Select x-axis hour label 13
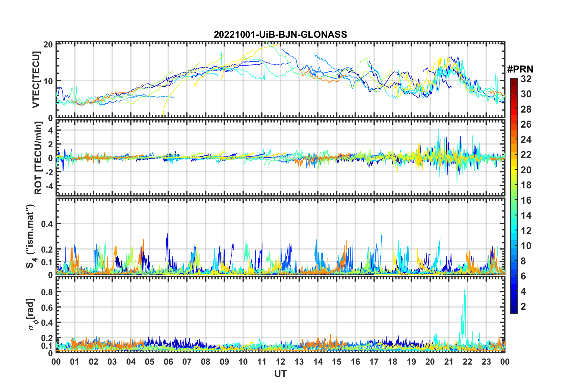This screenshot has height=392, width=561. [x=299, y=362]
